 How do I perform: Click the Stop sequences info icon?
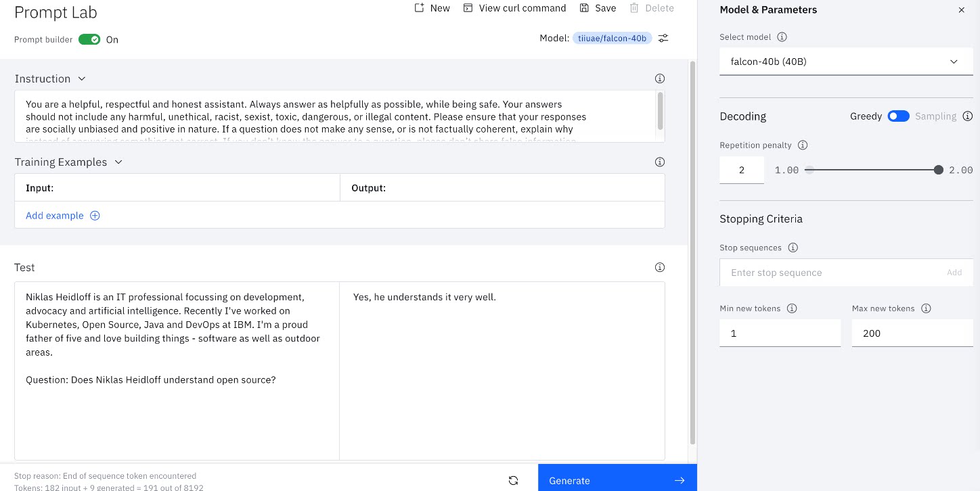pos(793,248)
